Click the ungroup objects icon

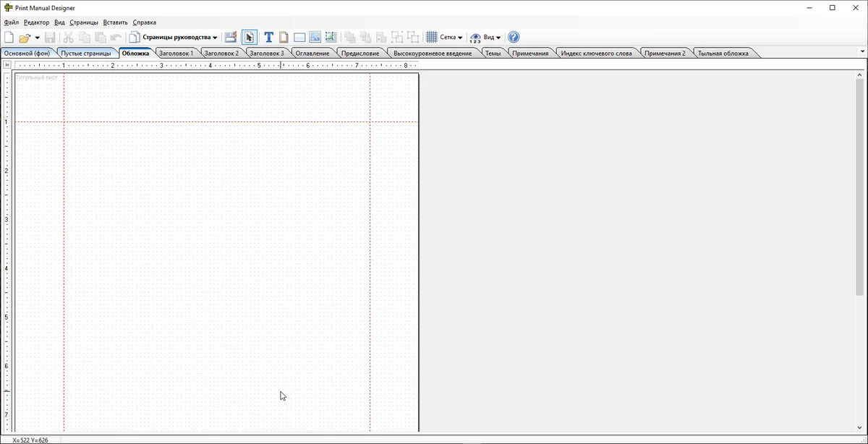[413, 37]
